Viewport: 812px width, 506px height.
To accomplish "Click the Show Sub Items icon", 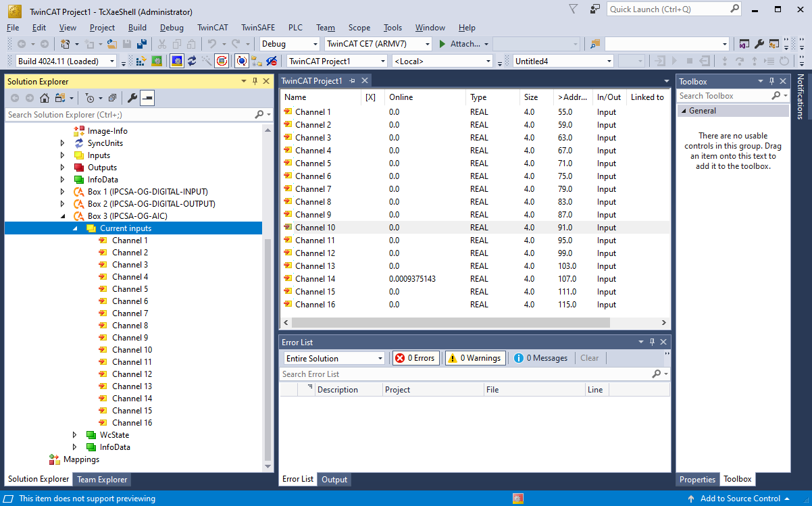I will click(257, 61).
